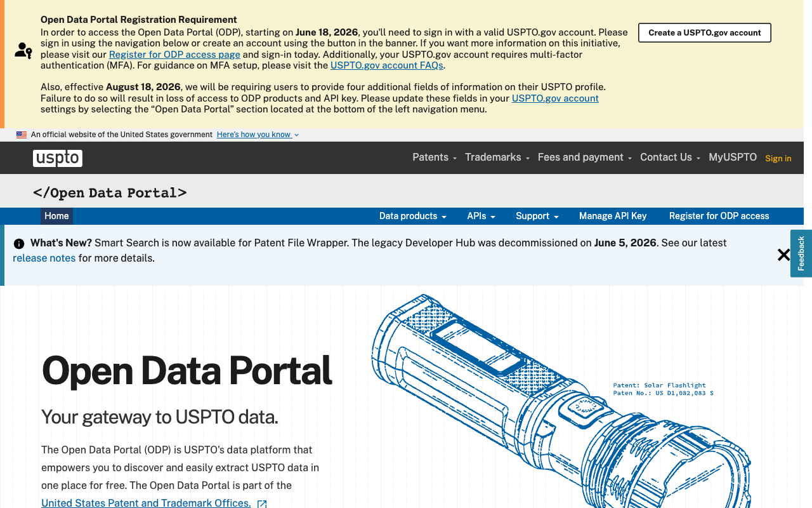The width and height of the screenshot is (812, 508).
Task: Click the Patent: Solar Flashlight caption
Action: point(660,385)
